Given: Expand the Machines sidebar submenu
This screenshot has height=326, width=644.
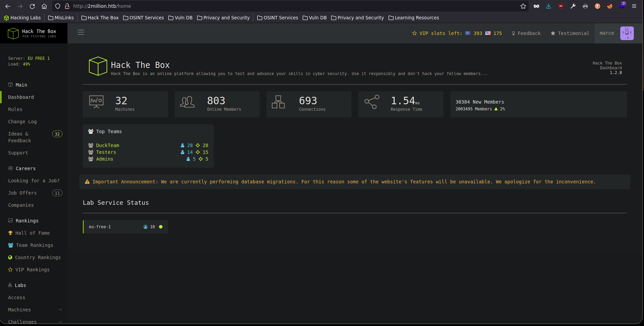Looking at the screenshot, I should (60, 310).
